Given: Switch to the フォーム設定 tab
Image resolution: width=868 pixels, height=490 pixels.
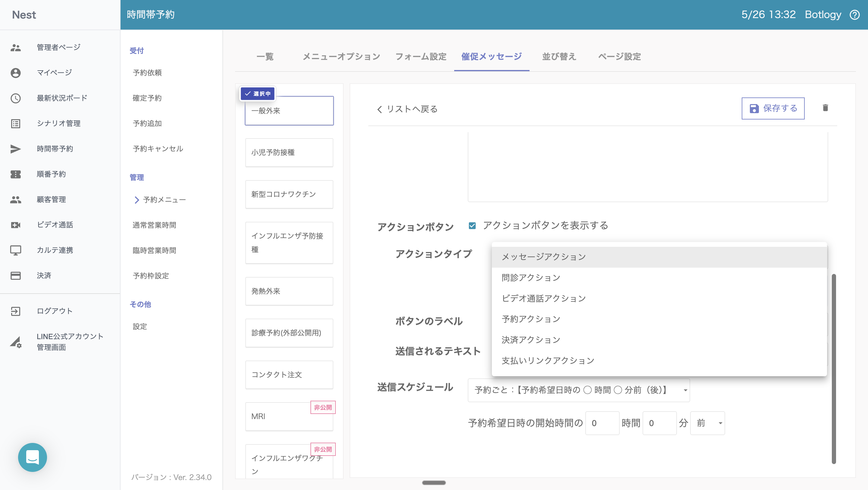Looking at the screenshot, I should (x=420, y=57).
